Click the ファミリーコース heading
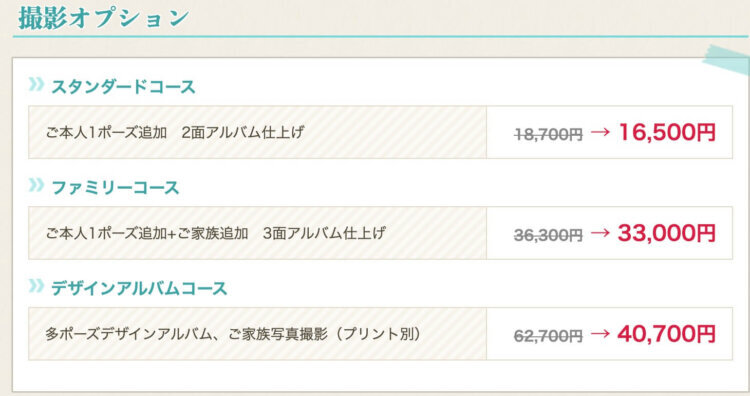The image size is (750, 396). click(115, 187)
